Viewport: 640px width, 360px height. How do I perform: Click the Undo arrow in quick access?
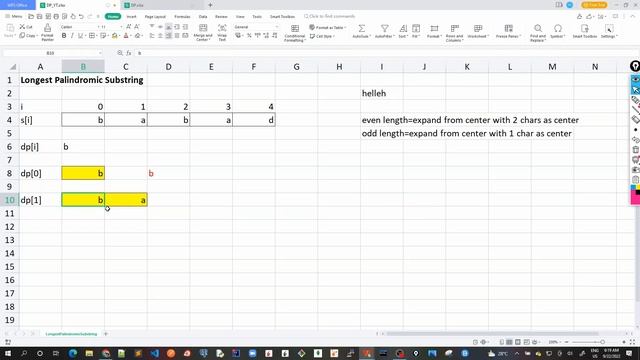pyautogui.click(x=81, y=16)
